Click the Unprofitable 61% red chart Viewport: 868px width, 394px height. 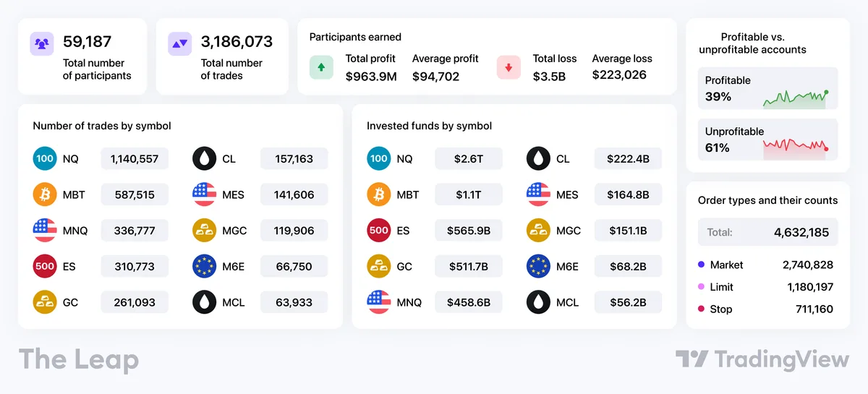click(795, 147)
